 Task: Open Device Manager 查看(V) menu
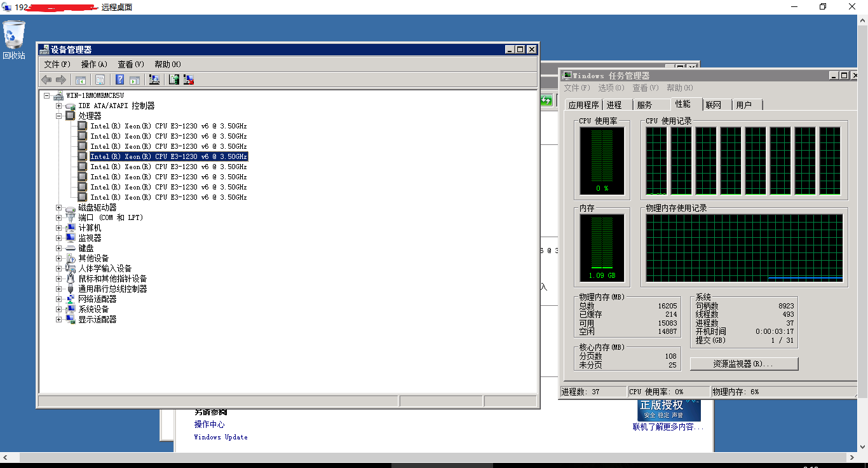click(x=131, y=64)
